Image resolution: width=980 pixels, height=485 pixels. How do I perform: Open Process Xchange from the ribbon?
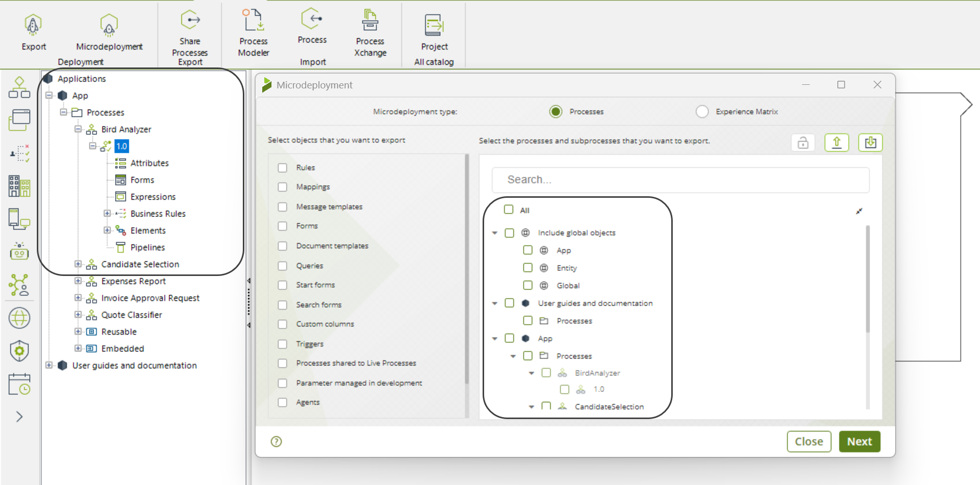point(370,21)
